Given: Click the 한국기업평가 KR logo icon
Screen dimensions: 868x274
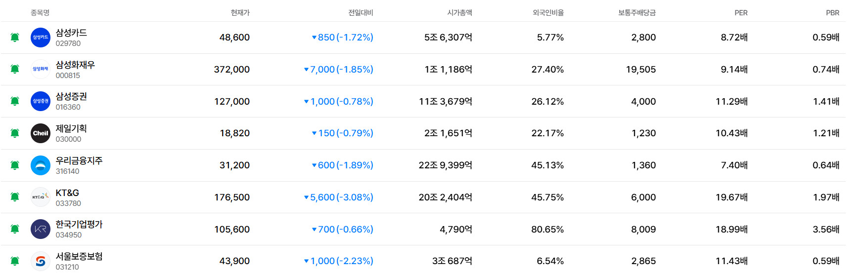Looking at the screenshot, I should point(41,229).
